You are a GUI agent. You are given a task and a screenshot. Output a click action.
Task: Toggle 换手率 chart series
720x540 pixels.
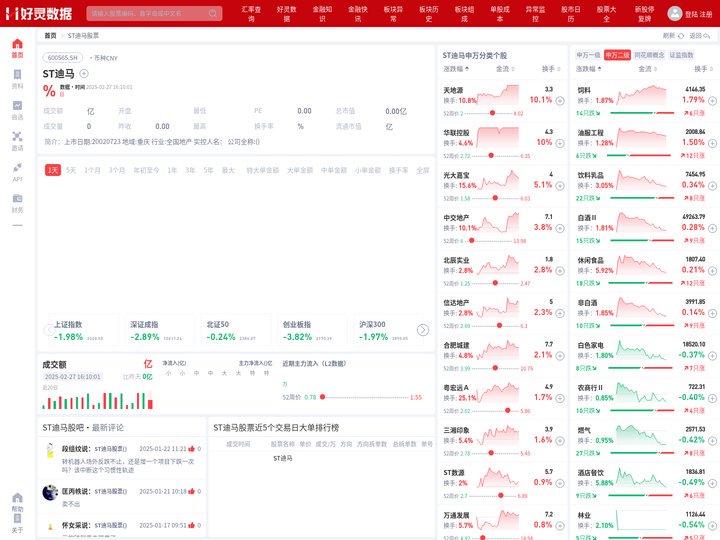click(399, 170)
